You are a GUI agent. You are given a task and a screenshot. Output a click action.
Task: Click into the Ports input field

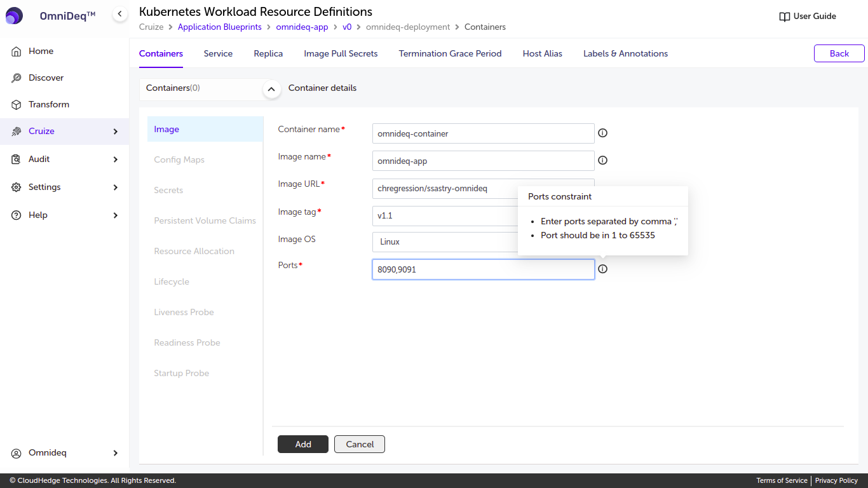coord(483,269)
